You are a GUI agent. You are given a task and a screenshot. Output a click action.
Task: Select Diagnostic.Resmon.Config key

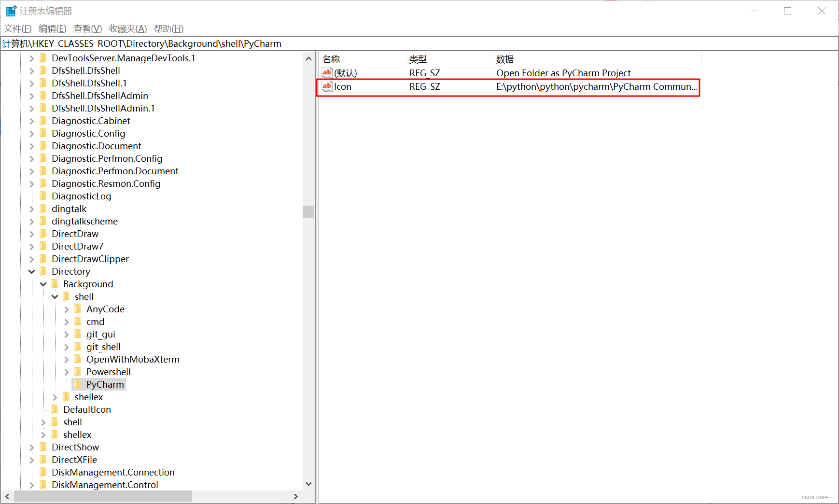click(x=106, y=183)
